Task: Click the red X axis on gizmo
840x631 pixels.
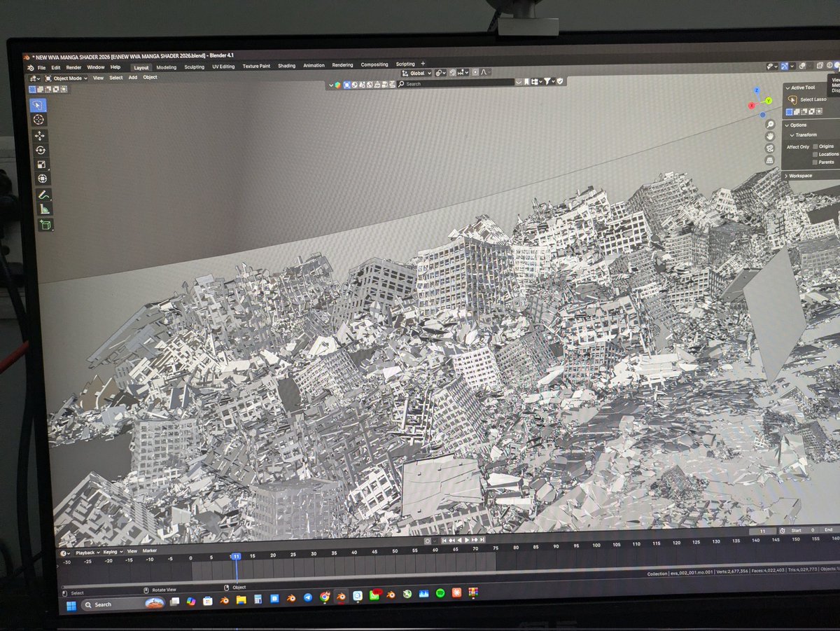Action: 752,106
